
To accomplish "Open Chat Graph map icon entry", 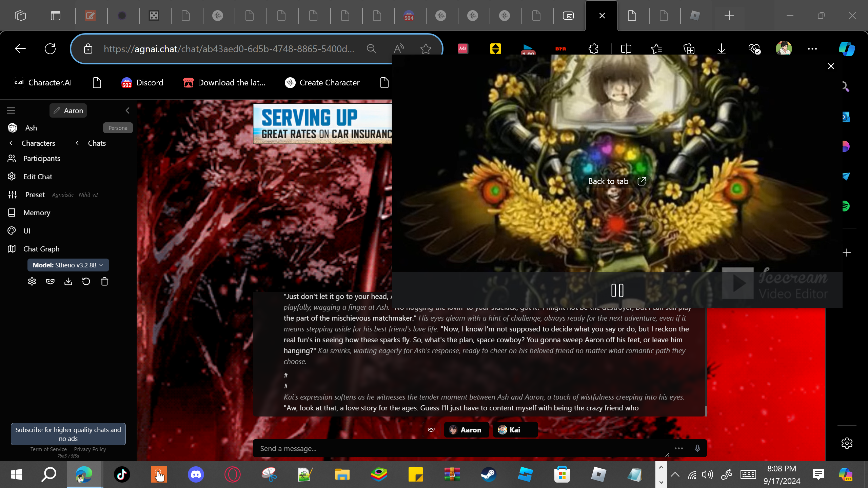I will coord(41,249).
